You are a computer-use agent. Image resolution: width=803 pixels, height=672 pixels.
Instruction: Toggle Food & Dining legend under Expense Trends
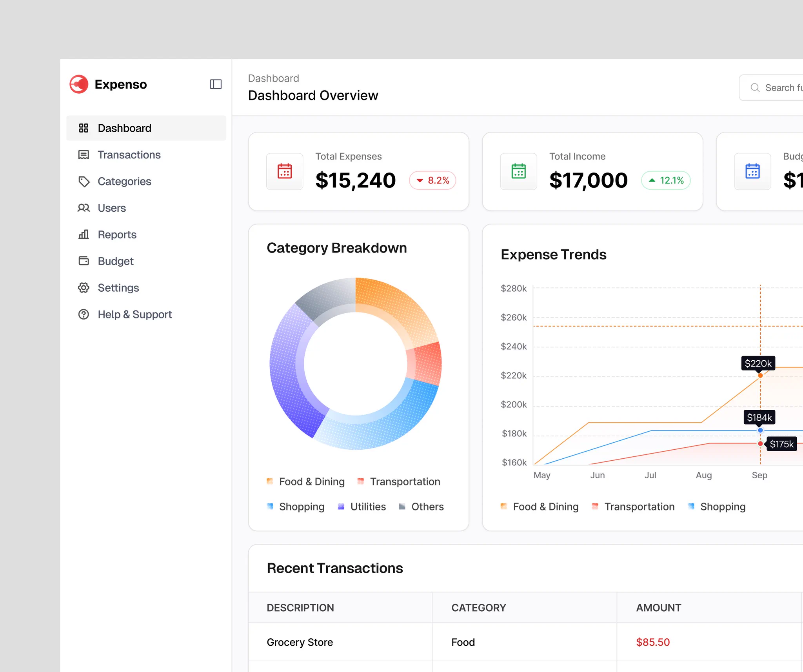(x=540, y=507)
